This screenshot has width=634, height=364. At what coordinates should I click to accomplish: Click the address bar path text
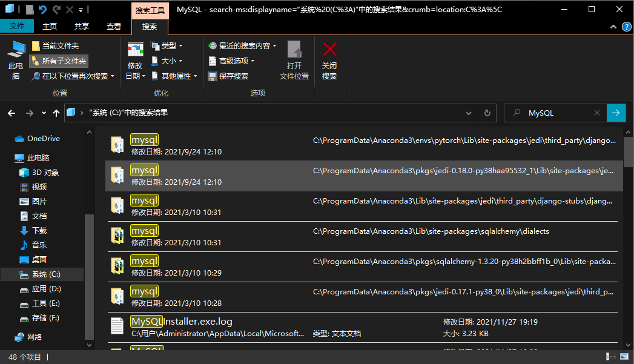128,113
